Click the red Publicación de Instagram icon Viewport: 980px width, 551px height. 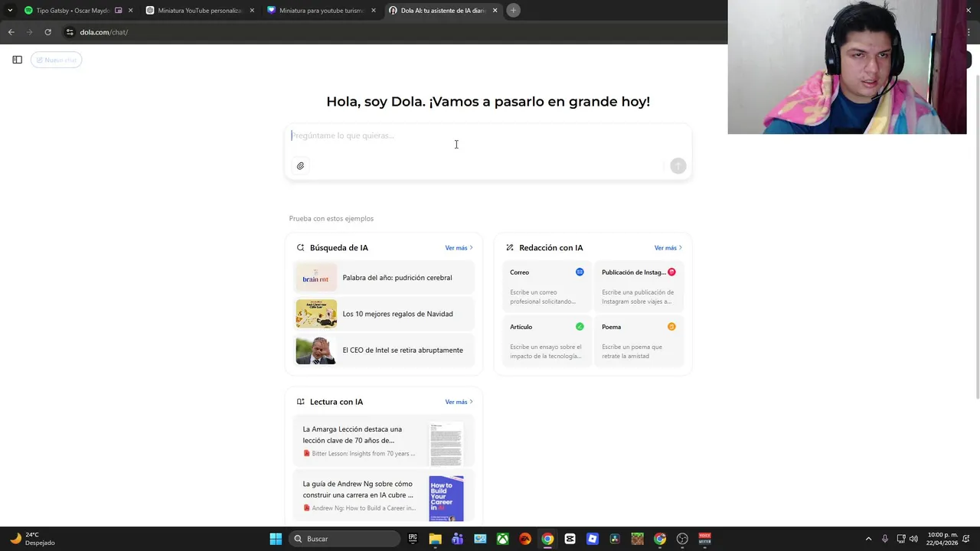(671, 272)
